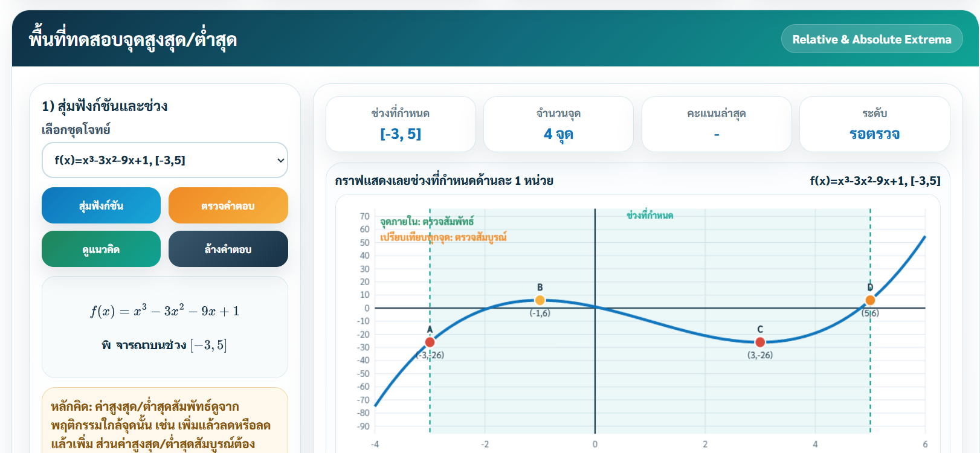Select point C on the graph
Screen dimensions: 980x453
pyautogui.click(x=760, y=342)
